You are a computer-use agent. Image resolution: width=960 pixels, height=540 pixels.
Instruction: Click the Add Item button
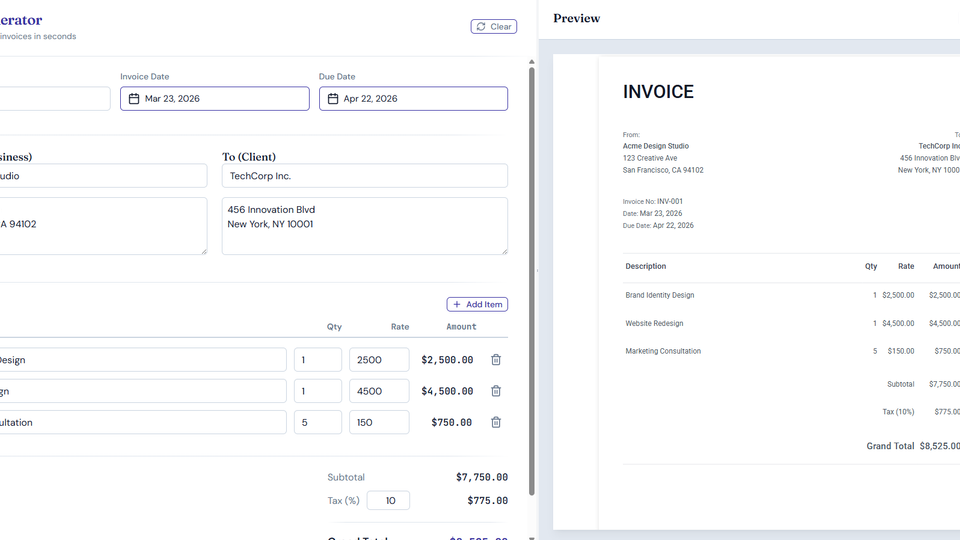[x=477, y=304]
